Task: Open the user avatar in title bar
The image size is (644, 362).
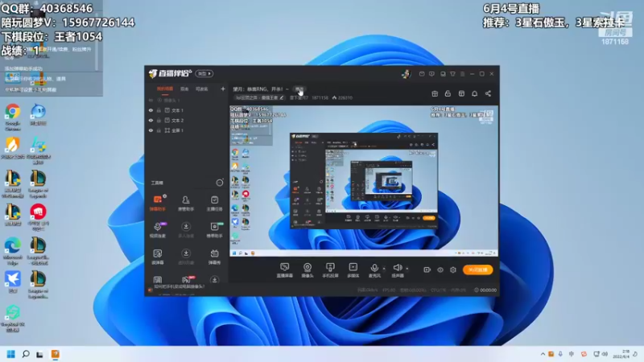Action: click(407, 74)
